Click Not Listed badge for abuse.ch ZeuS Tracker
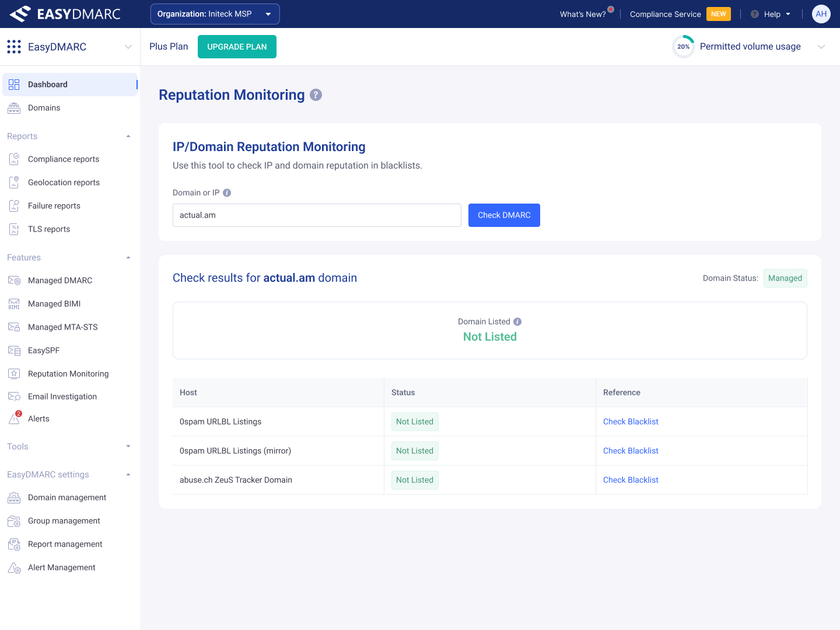840x630 pixels. (x=415, y=480)
